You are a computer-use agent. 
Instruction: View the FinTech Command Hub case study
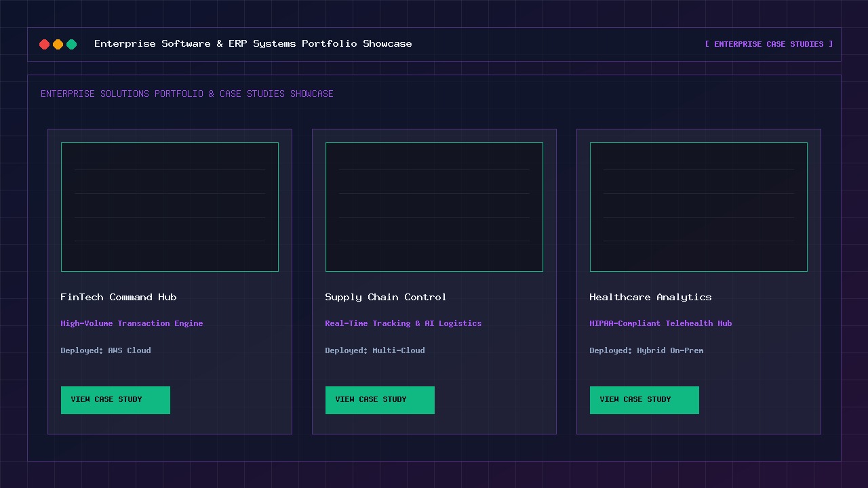click(115, 400)
